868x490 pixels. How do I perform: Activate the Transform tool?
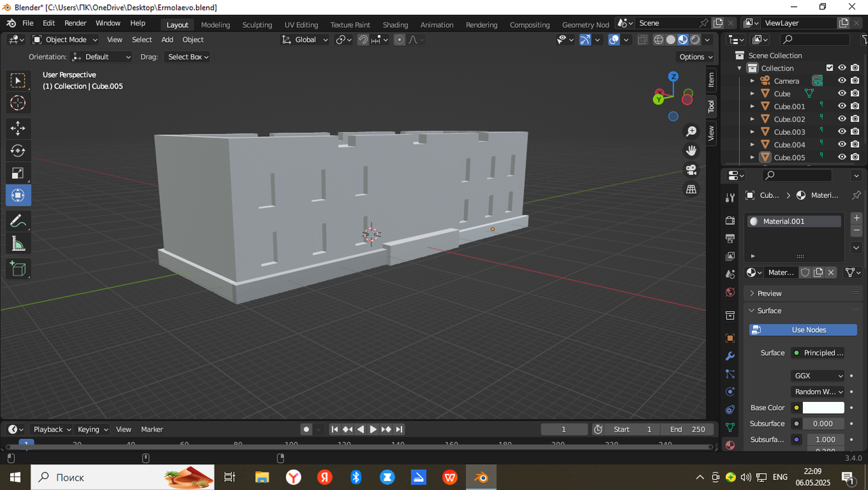click(18, 195)
